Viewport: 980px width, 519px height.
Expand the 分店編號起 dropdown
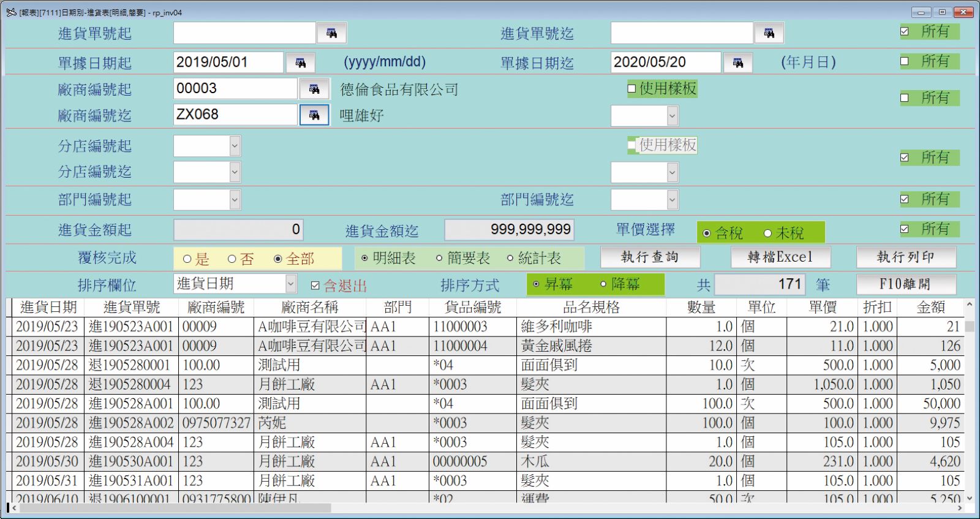click(235, 146)
